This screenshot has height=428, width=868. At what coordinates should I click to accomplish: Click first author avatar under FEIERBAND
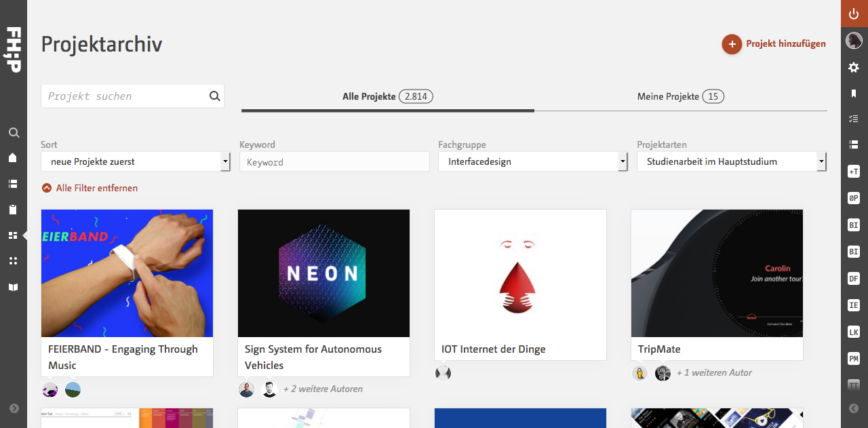(x=50, y=390)
